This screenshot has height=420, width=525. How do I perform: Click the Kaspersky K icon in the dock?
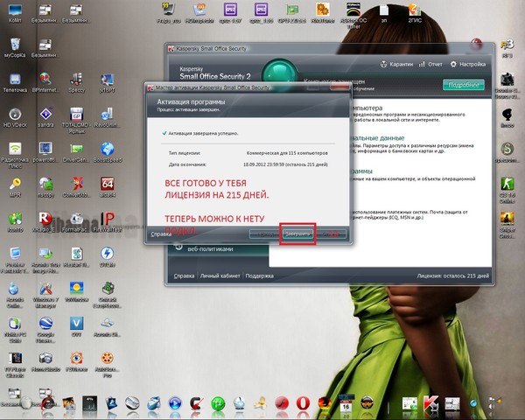tap(430, 402)
